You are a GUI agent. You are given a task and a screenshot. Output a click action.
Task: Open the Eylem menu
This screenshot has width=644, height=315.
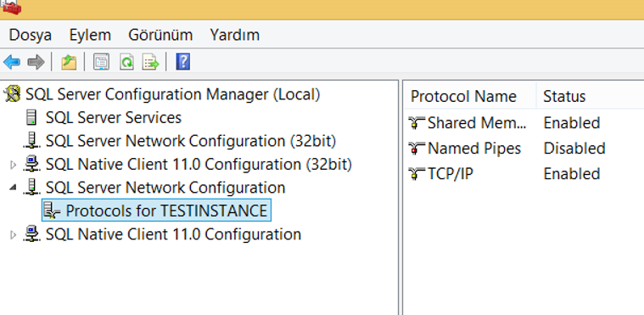coord(90,35)
